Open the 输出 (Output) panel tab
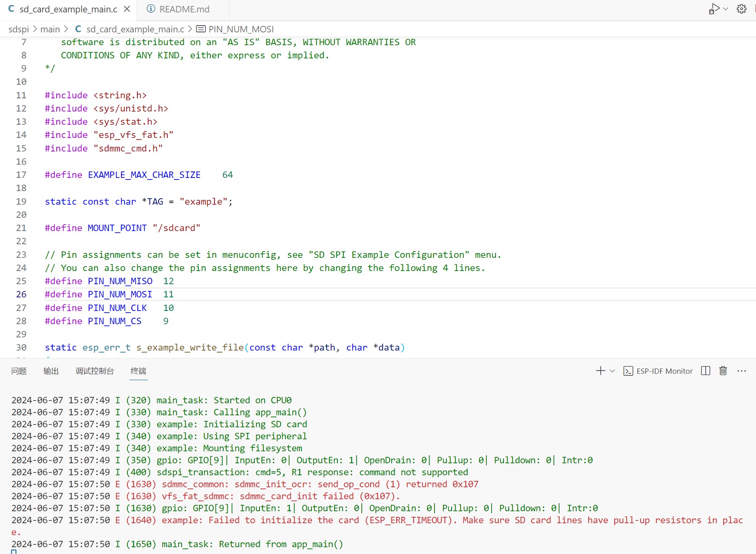The height and width of the screenshot is (554, 756). [51, 371]
